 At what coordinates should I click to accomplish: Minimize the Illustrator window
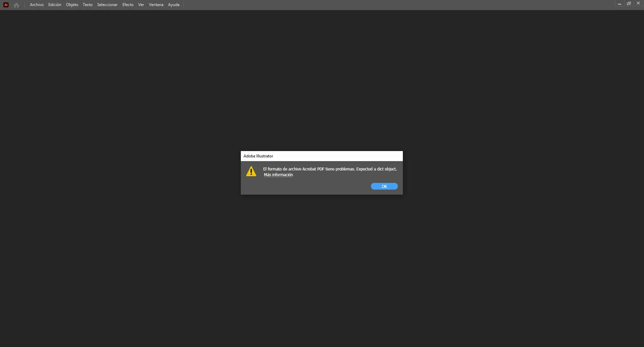tap(620, 3)
